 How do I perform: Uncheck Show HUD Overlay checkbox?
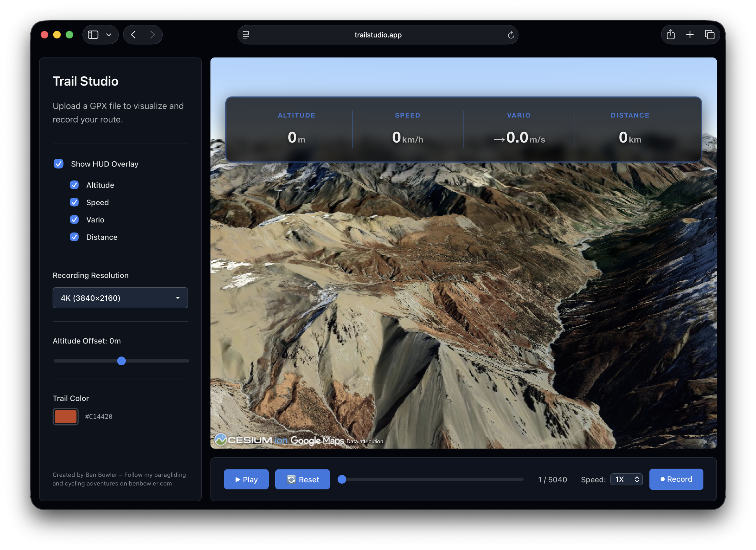[59, 164]
